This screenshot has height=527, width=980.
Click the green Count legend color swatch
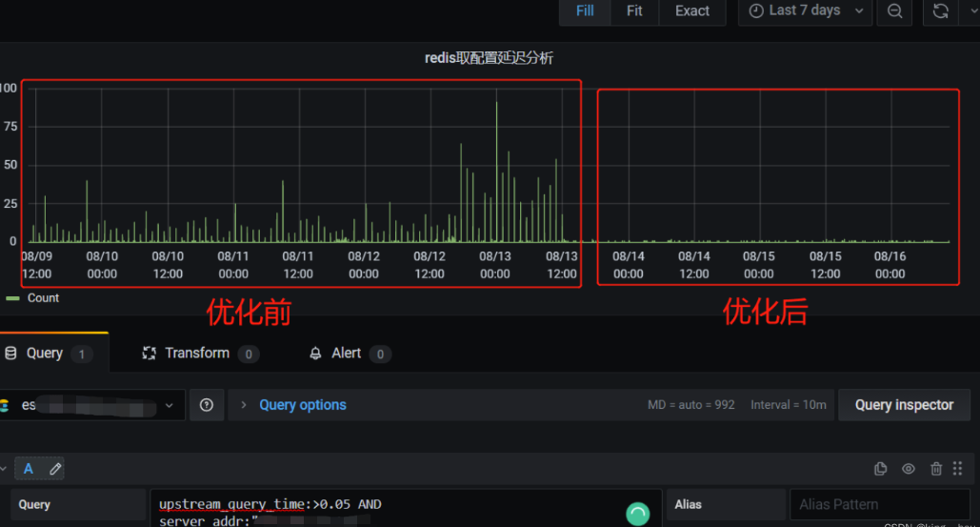[12, 298]
